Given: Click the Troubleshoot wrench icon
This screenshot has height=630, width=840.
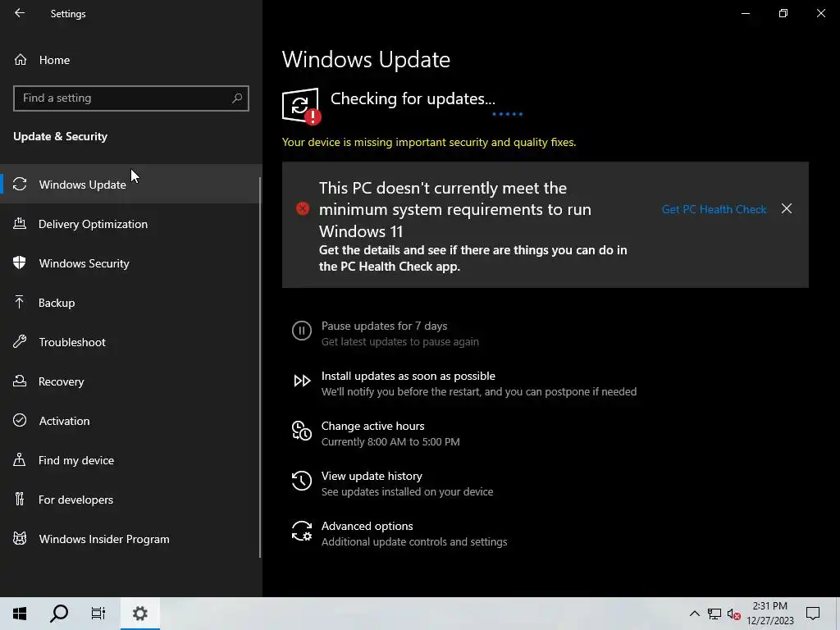Looking at the screenshot, I should (x=20, y=341).
